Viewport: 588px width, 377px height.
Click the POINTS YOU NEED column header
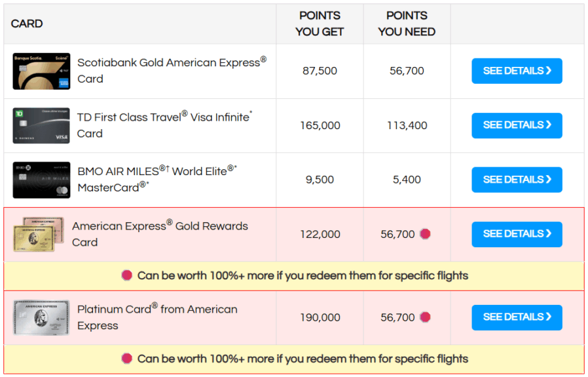407,24
